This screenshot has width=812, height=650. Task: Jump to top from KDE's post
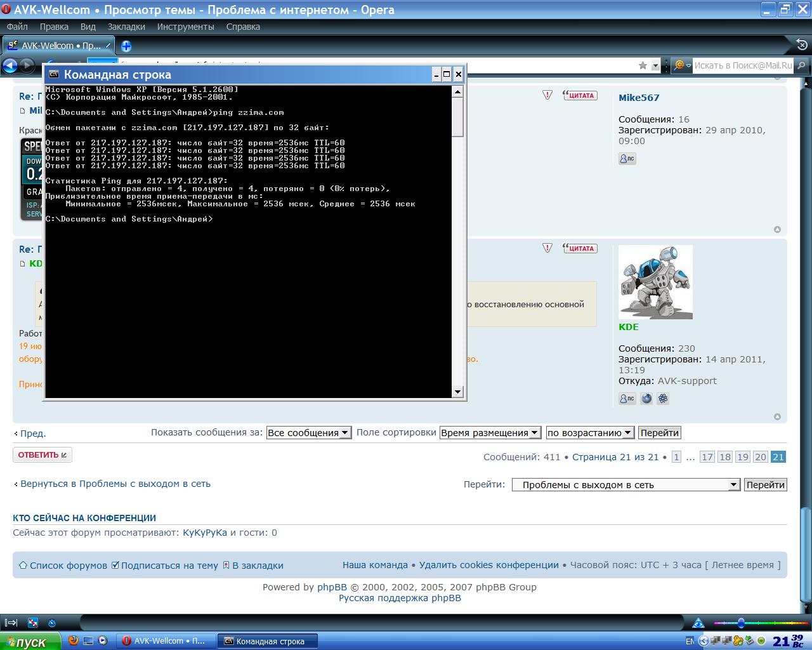coord(777,416)
